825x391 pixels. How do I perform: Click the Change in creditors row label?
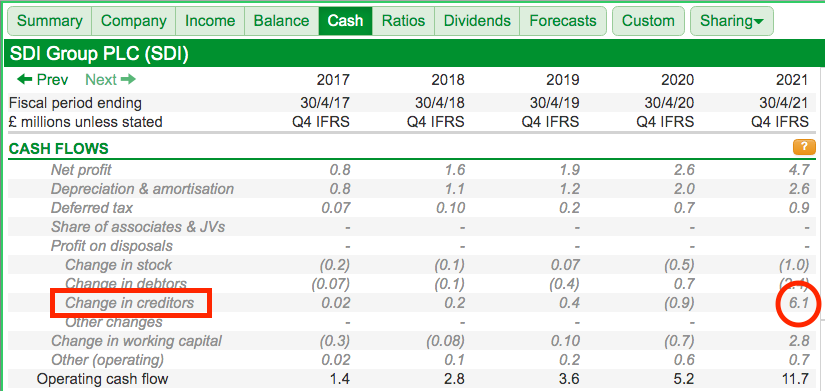pyautogui.click(x=129, y=303)
